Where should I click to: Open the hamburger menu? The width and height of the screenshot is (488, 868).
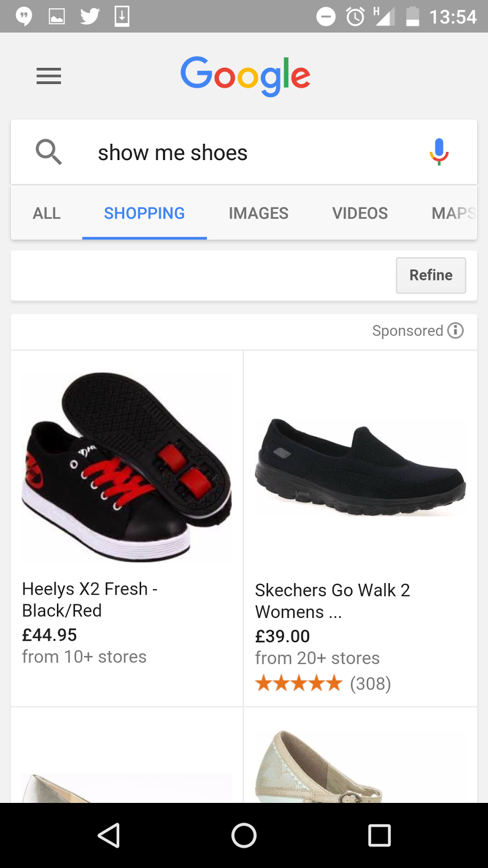tap(49, 76)
